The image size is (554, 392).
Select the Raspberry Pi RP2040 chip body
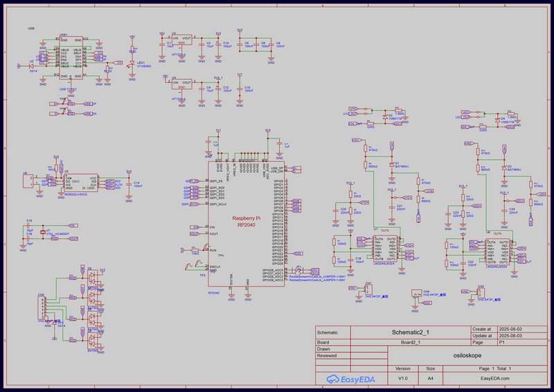pos(247,224)
